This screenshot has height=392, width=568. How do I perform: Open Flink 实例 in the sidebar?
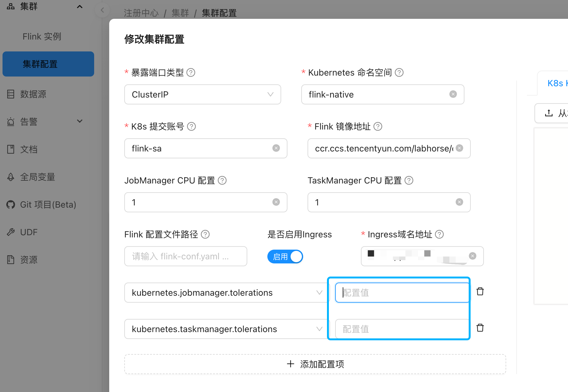[42, 36]
